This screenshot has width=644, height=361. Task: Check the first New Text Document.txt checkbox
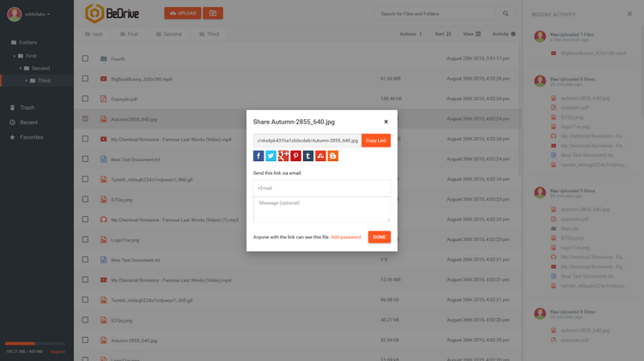(x=85, y=159)
